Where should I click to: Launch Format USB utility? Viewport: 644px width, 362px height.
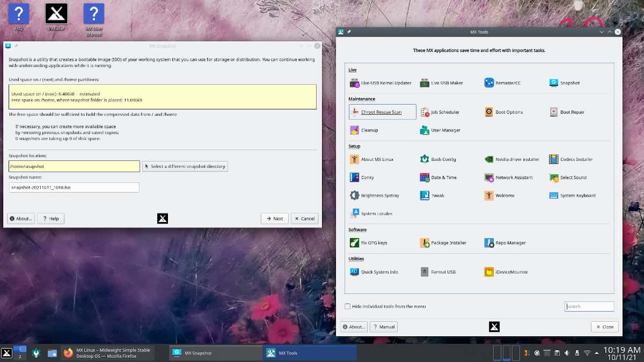click(437, 272)
